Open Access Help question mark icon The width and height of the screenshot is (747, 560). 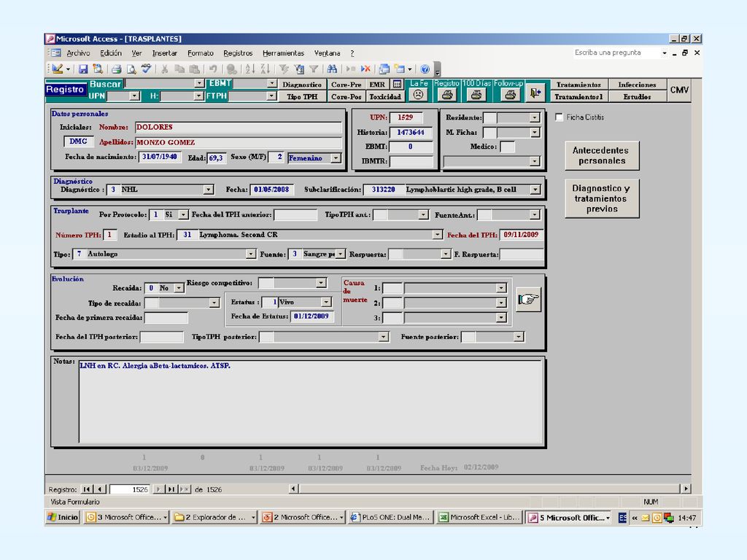coord(425,69)
